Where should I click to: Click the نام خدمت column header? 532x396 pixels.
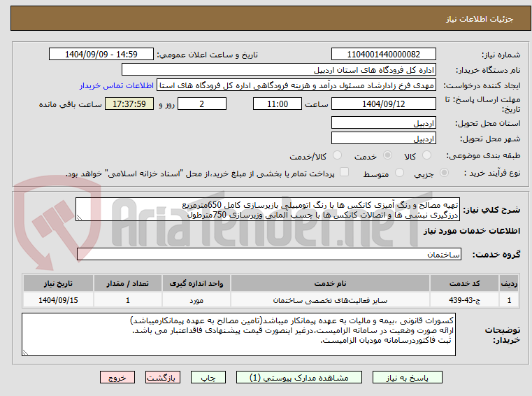click(x=330, y=283)
